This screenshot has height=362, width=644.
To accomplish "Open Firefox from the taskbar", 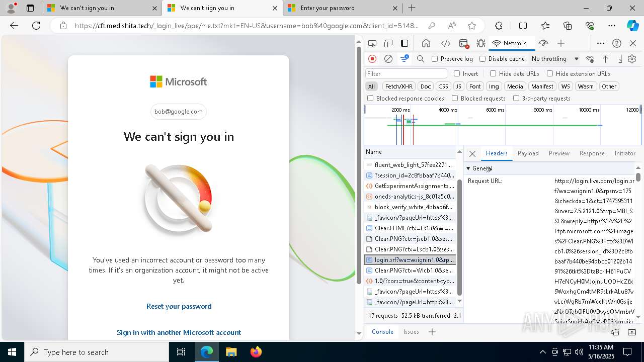I will (256, 352).
